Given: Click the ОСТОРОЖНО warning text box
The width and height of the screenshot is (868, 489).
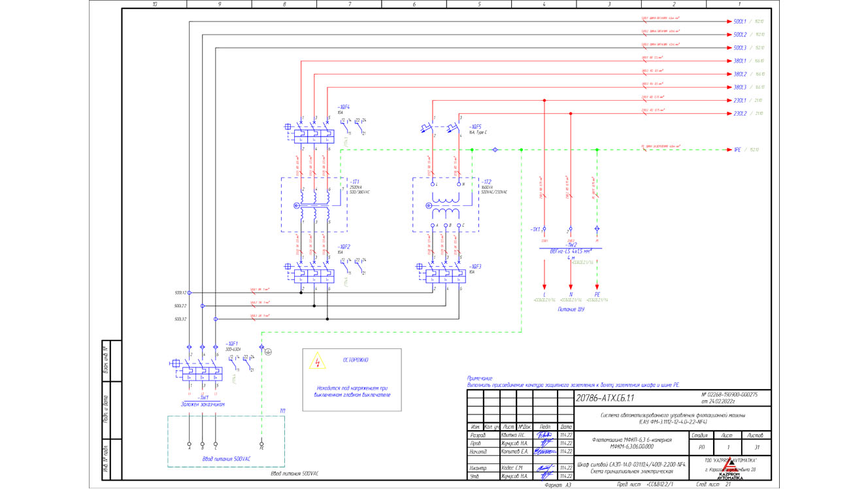Looking at the screenshot, I should click(352, 380).
